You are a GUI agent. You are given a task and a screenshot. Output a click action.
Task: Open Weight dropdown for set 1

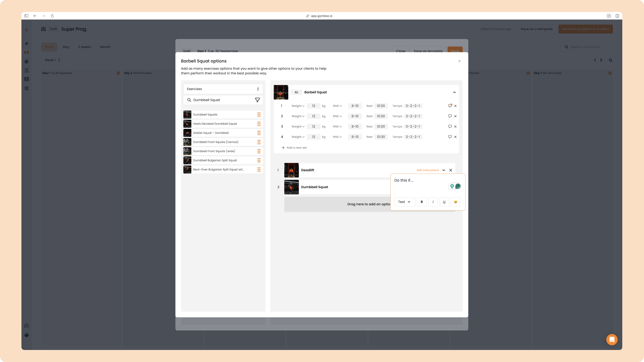298,106
